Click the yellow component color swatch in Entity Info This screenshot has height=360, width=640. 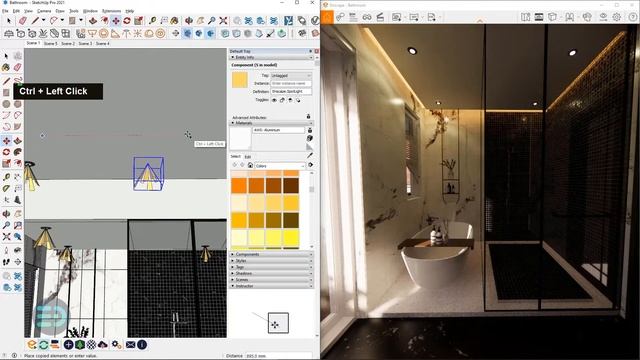[x=240, y=80]
